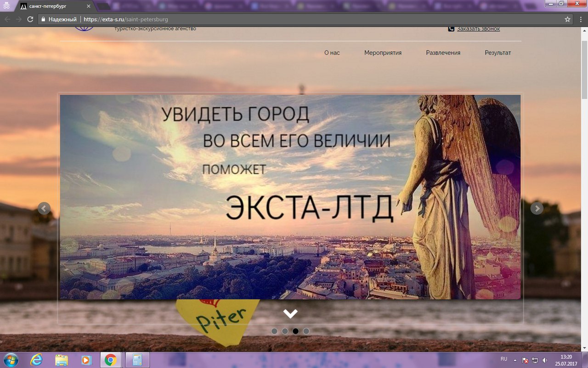The image size is (588, 368).
Task: Click the scrollbar down arrow
Action: tap(584, 348)
